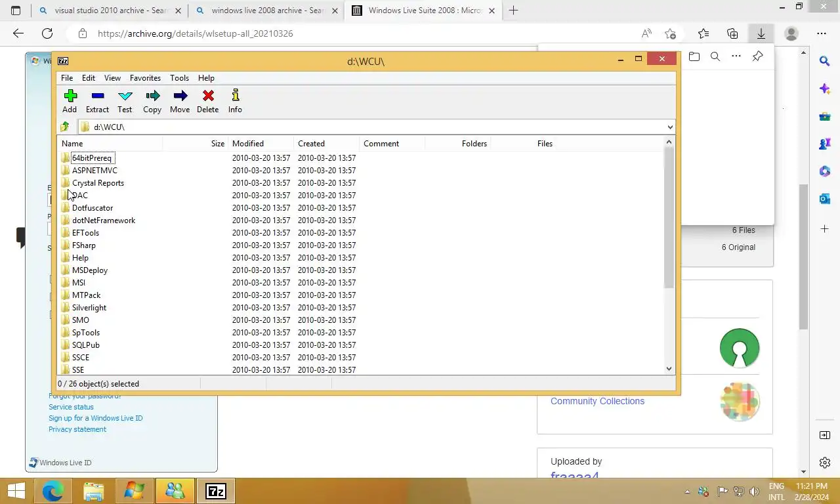840x504 pixels.
Task: Click the Info toolbar button
Action: (235, 102)
